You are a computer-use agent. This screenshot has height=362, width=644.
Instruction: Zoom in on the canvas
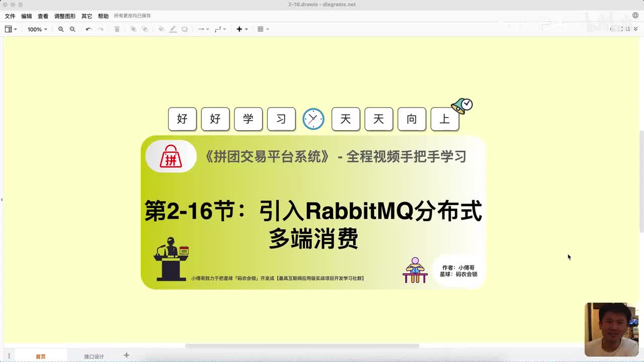coord(61,29)
